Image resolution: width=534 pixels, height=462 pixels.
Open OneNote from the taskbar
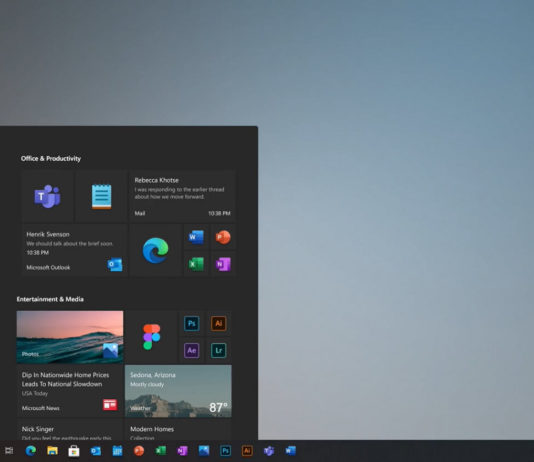pyautogui.click(x=182, y=451)
